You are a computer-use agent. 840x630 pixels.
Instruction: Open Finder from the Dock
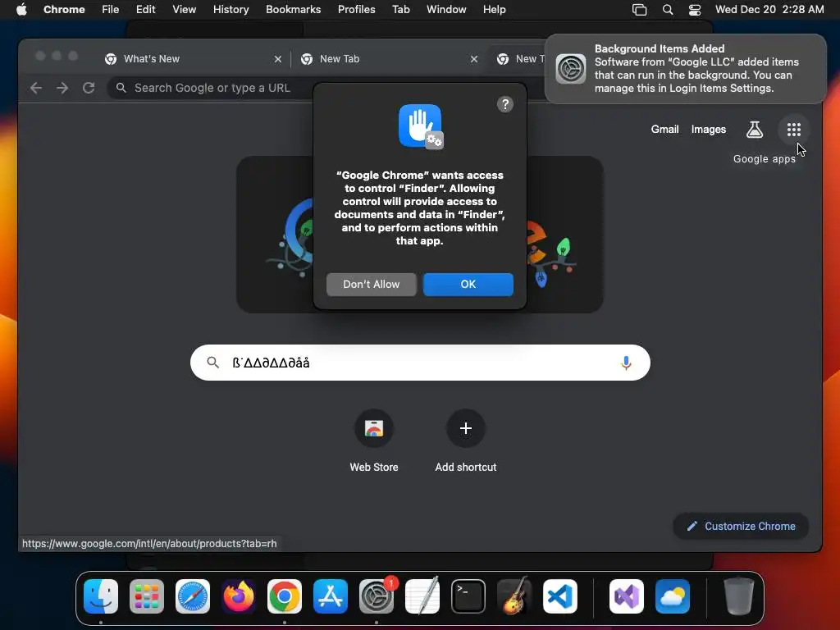pos(101,596)
